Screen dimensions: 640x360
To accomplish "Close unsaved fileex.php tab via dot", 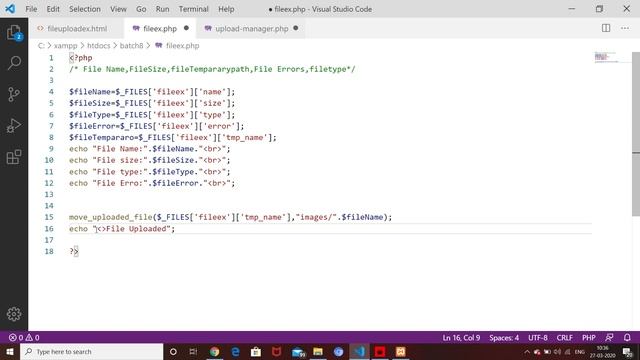I will 186,28.
